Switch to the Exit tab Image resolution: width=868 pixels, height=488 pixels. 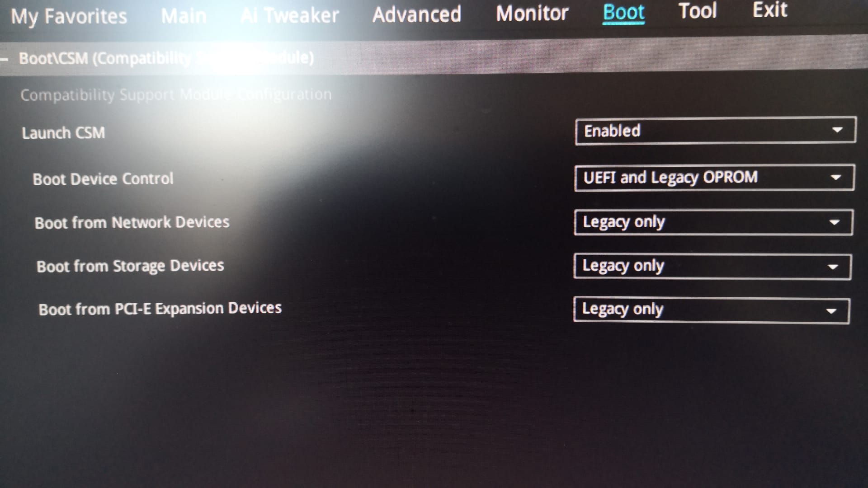[x=770, y=10]
